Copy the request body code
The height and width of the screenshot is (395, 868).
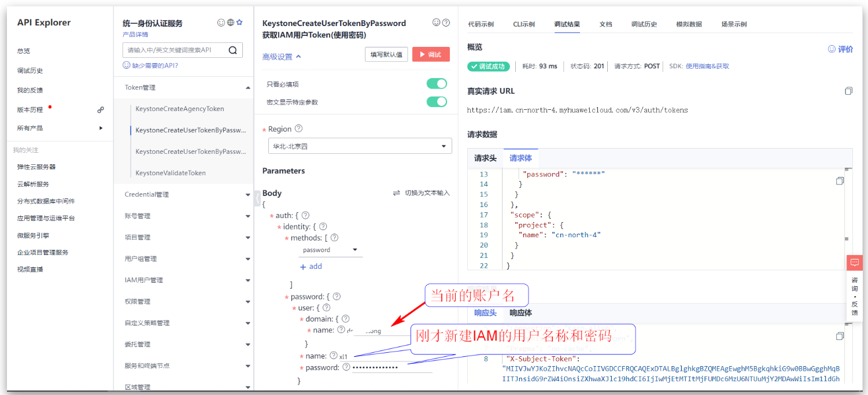pos(840,181)
